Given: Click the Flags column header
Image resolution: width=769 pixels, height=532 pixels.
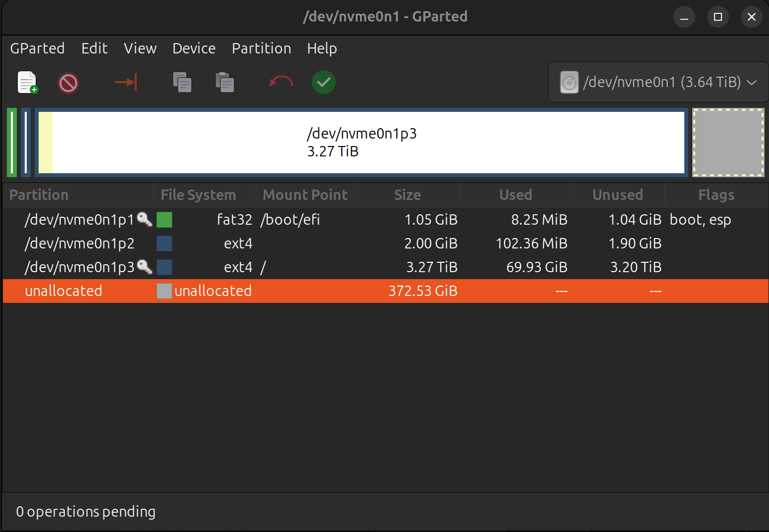Looking at the screenshot, I should (716, 195).
